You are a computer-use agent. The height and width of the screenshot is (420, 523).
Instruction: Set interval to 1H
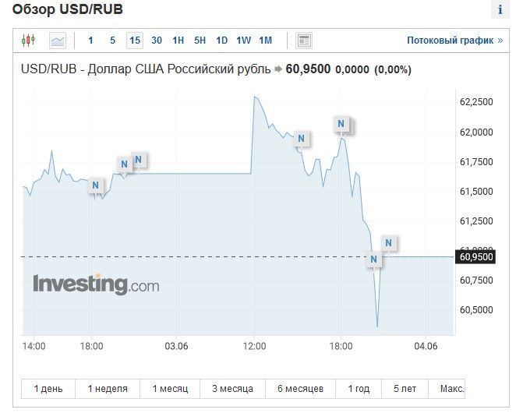pos(178,41)
